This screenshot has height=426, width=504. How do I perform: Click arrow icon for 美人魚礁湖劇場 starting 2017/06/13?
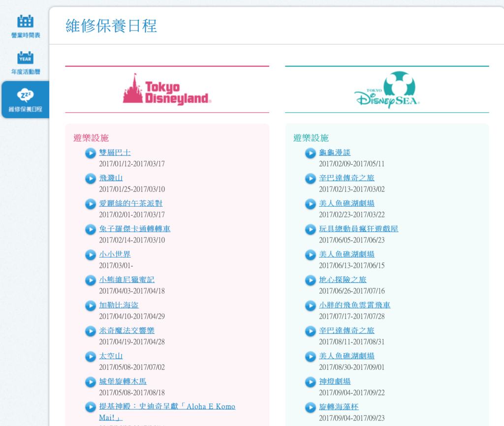coord(311,255)
